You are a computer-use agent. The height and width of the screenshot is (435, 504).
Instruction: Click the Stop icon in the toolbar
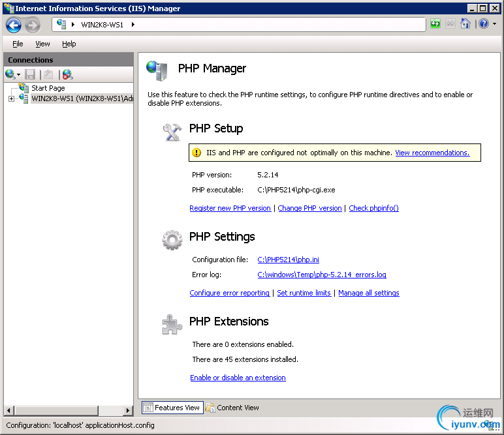pyautogui.click(x=450, y=23)
